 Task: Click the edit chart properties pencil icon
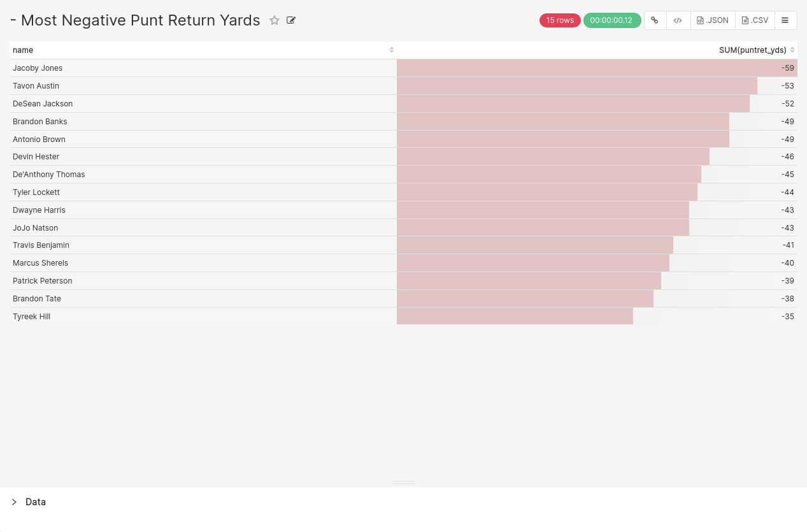tap(291, 20)
